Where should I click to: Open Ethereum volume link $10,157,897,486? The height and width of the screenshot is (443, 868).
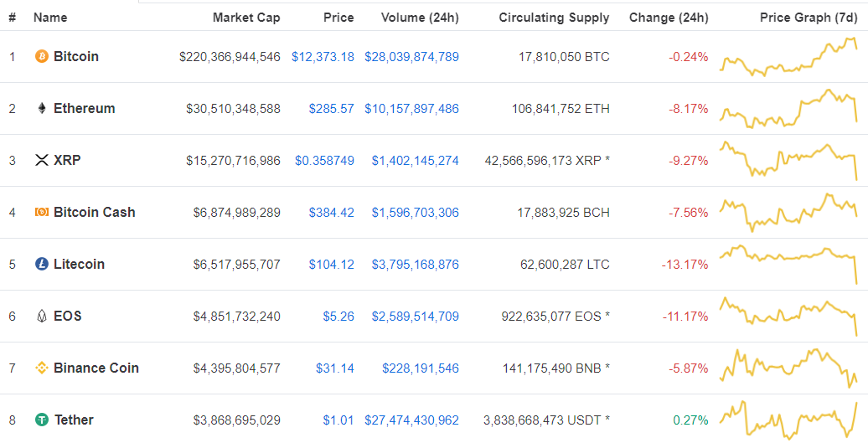[x=411, y=109]
